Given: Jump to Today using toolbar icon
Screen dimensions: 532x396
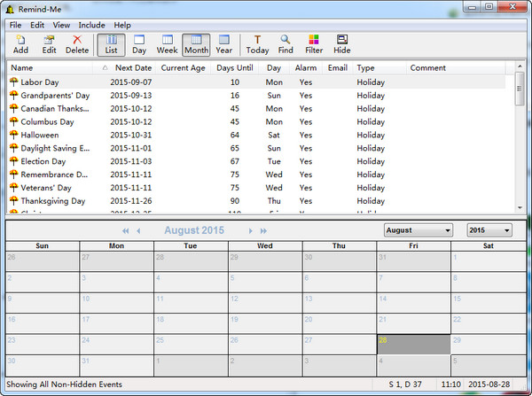Looking at the screenshot, I should pyautogui.click(x=257, y=44).
